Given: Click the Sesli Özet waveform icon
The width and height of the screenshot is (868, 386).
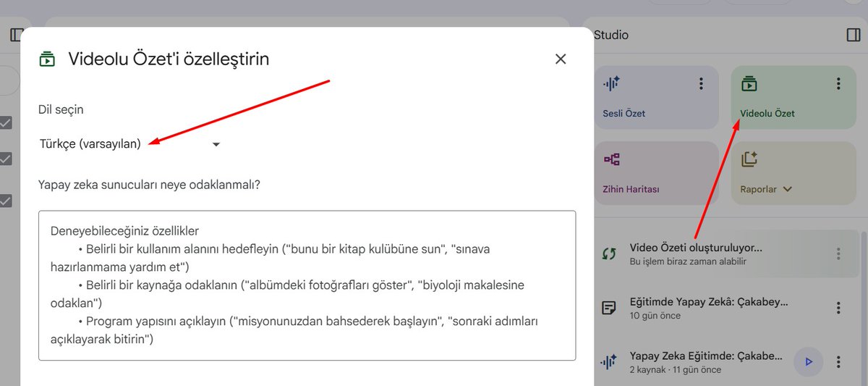Looking at the screenshot, I should [x=611, y=84].
